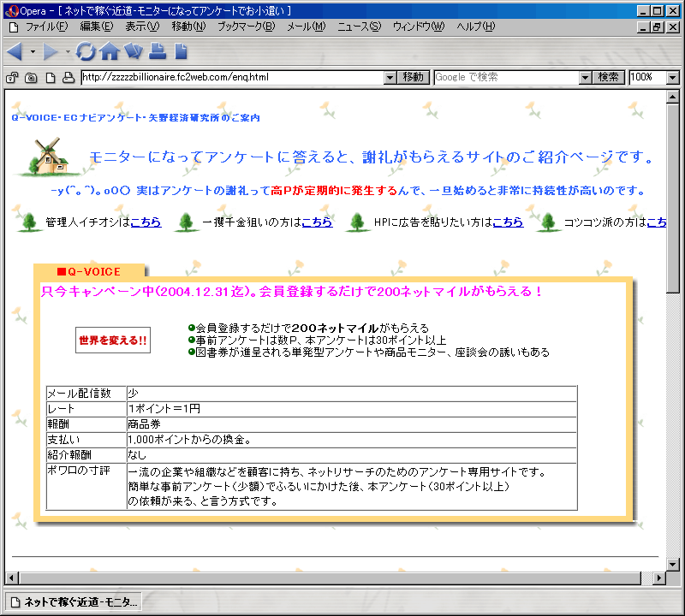Click the ■Q-VOICE section heading tab
This screenshot has height=616, width=685.
pos(89,271)
